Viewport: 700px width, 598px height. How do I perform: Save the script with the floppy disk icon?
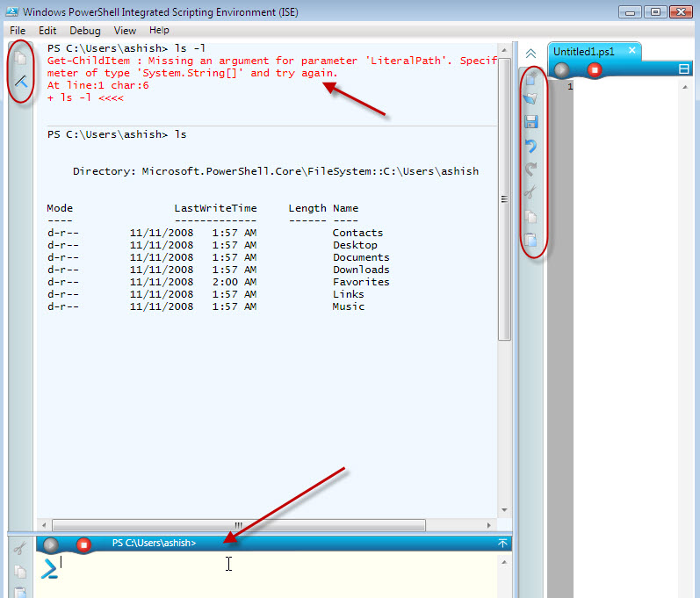(x=530, y=121)
